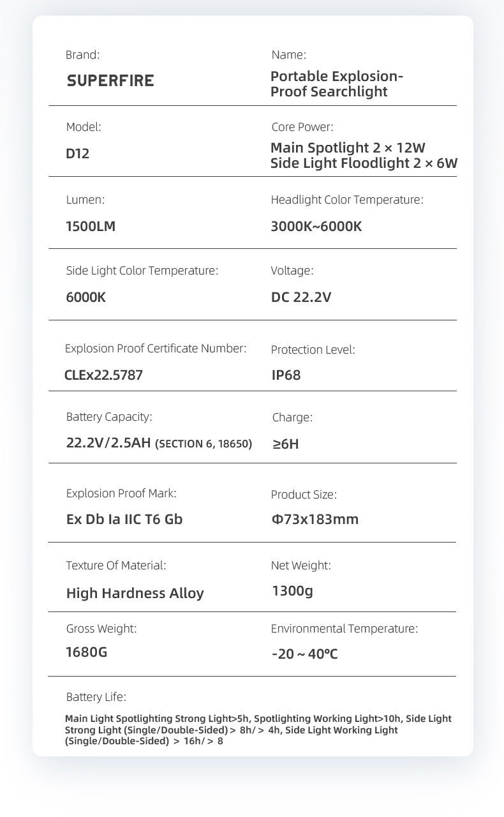Select the D12 model value
The image size is (504, 817).
[x=78, y=154]
